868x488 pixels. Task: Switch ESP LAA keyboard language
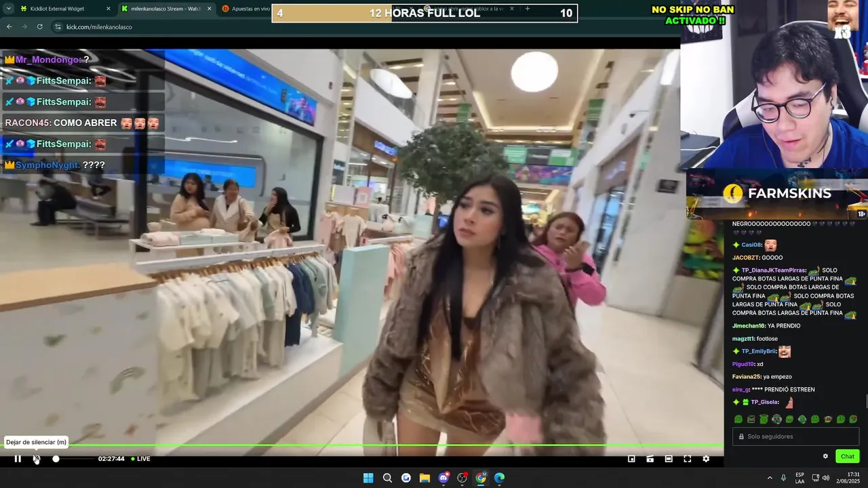(800, 478)
